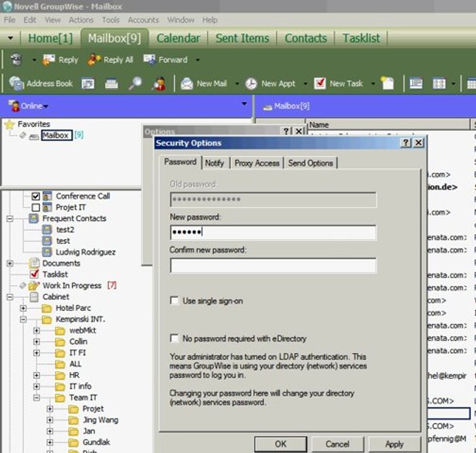This screenshot has height=453, width=476.
Task: Expand the Hotel Parc folder
Action: point(23,308)
